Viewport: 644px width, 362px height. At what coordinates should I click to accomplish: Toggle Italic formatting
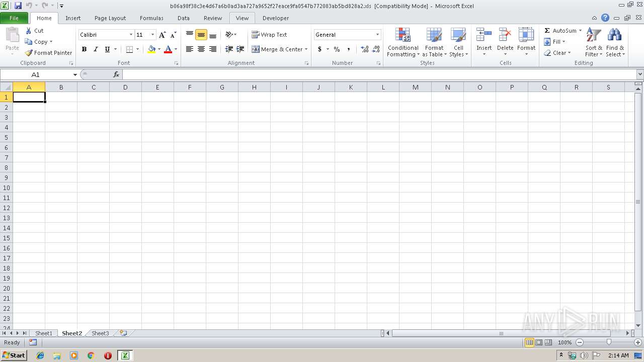tap(96, 49)
